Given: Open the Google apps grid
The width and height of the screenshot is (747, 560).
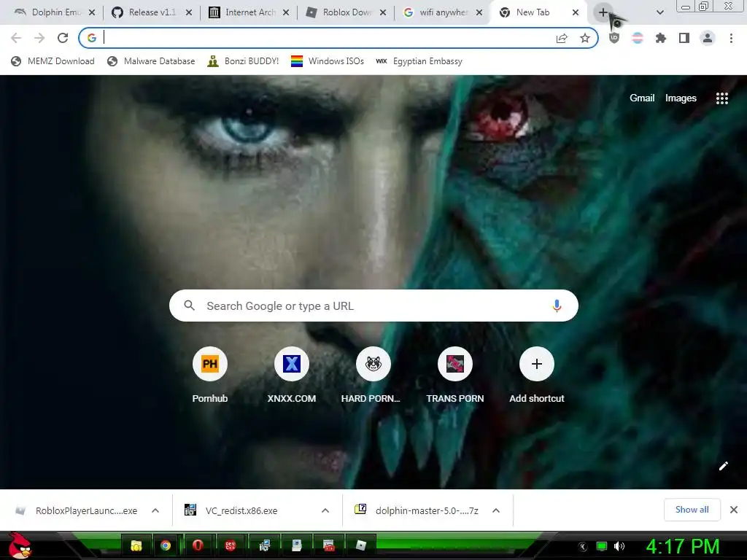Looking at the screenshot, I should tap(721, 98).
